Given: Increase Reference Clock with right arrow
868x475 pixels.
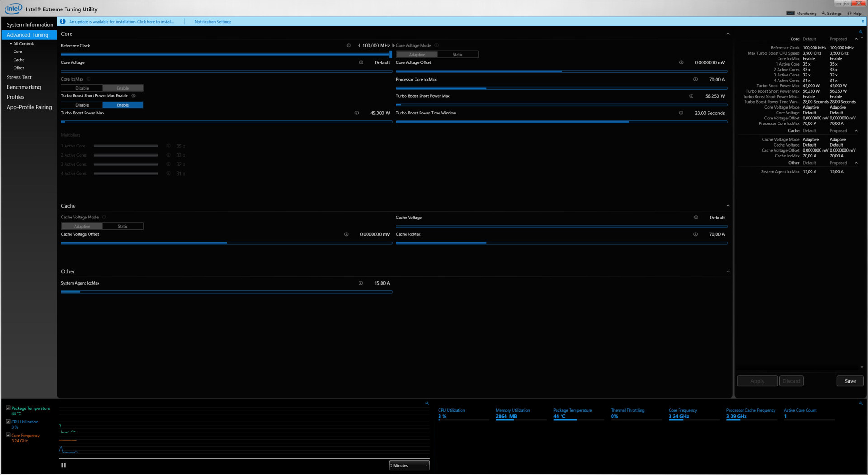Looking at the screenshot, I should (x=393, y=46).
